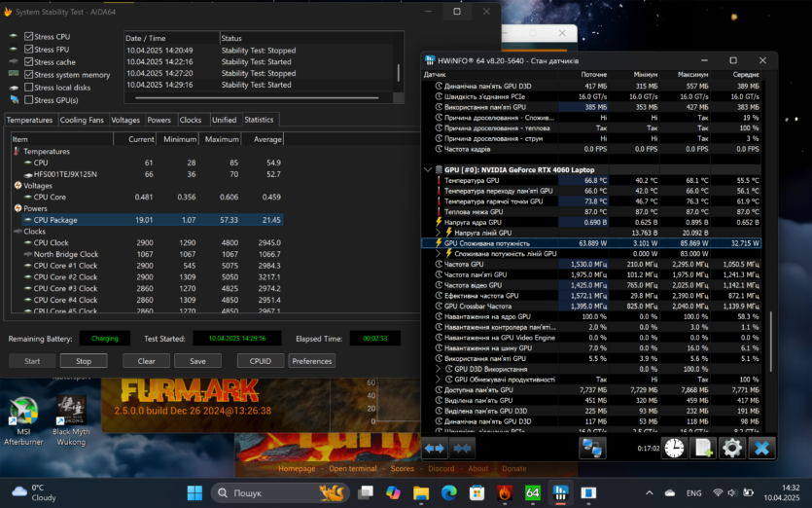The image size is (812, 508).
Task: Open the Cooling Fans tab
Action: click(x=82, y=120)
